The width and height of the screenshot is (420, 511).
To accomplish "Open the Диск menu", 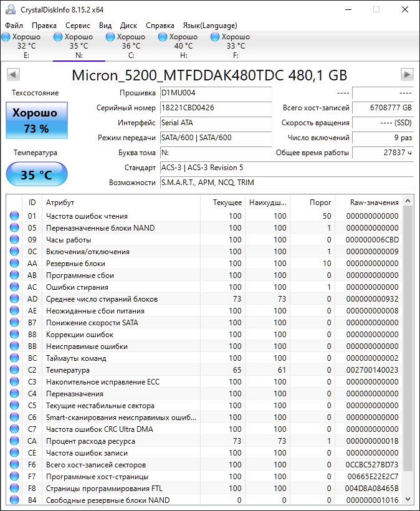I will (x=128, y=26).
